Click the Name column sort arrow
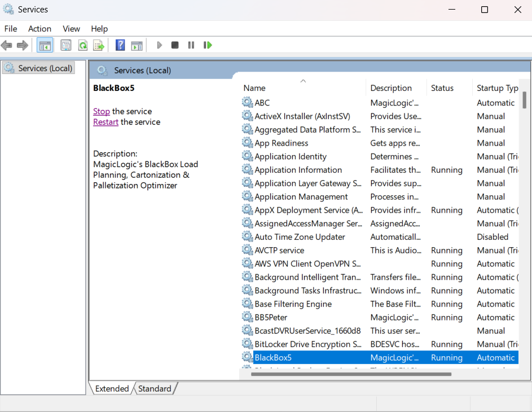Image resolution: width=532 pixels, height=412 pixels. (x=303, y=81)
